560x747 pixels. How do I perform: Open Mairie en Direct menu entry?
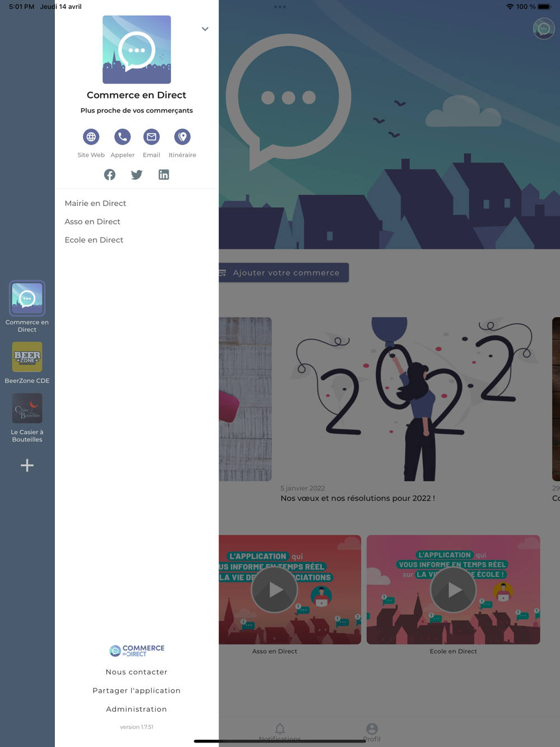click(95, 203)
